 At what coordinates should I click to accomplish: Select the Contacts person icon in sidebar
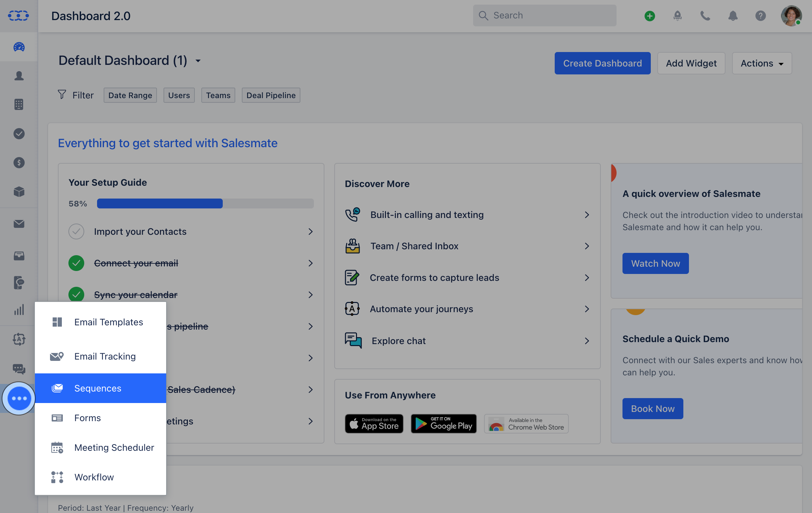pos(18,76)
